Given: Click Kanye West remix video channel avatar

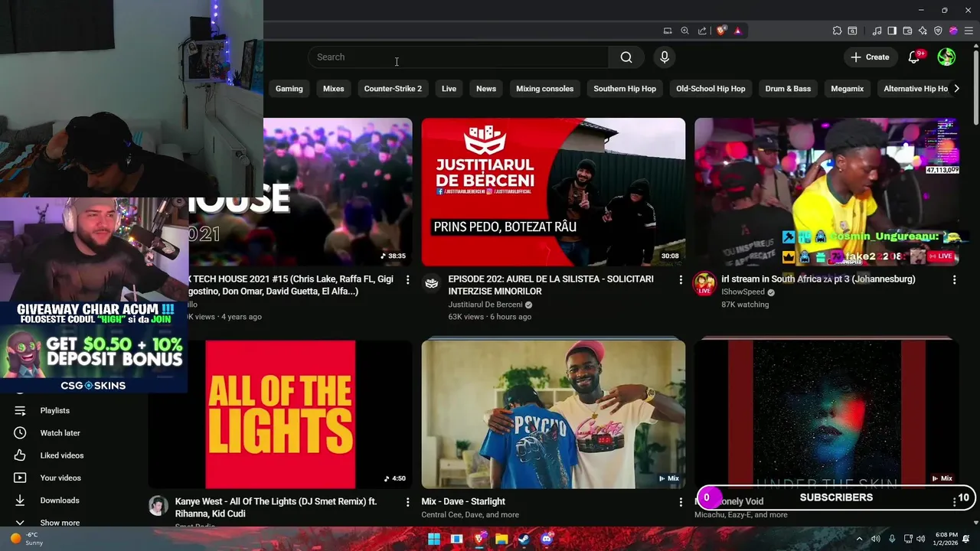Looking at the screenshot, I should 158,506.
